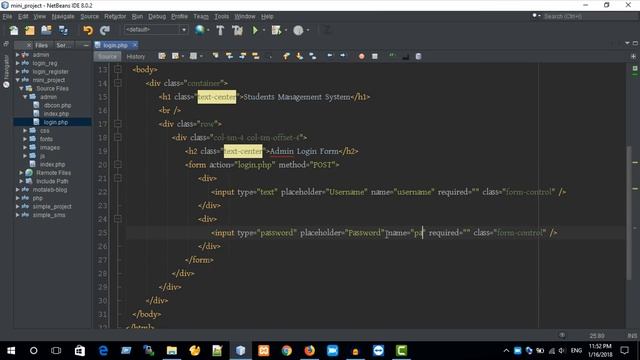Undo the last edit

(x=88, y=30)
